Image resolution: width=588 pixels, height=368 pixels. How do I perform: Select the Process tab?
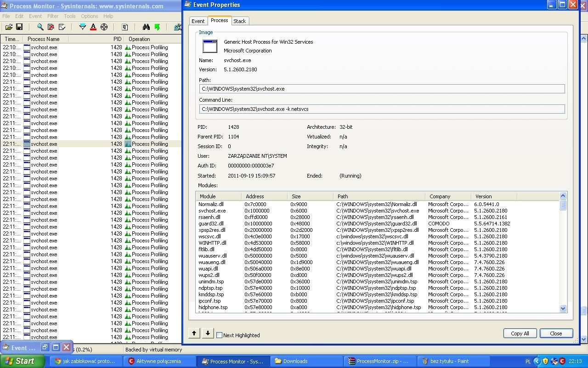click(219, 20)
